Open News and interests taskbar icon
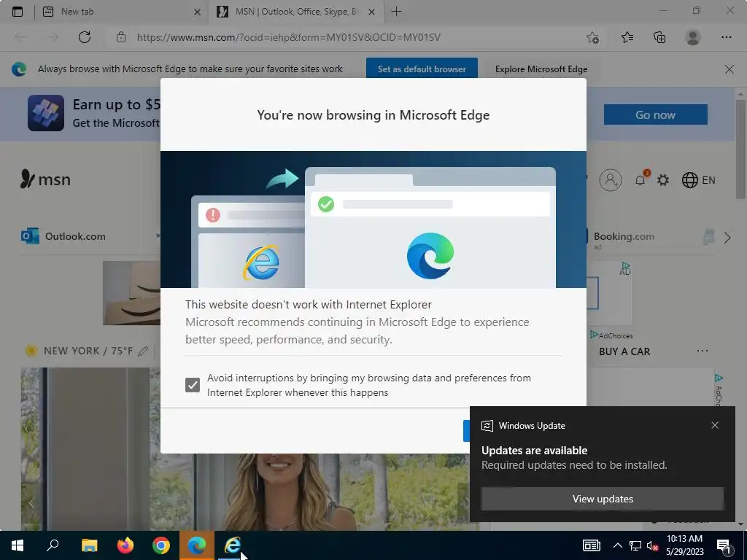The width and height of the screenshot is (747, 560). click(x=591, y=545)
